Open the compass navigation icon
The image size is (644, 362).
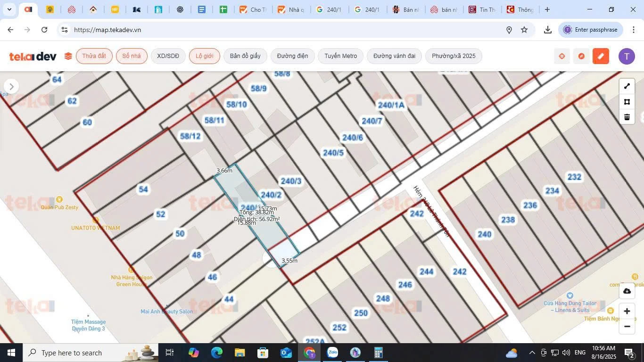pyautogui.click(x=581, y=56)
